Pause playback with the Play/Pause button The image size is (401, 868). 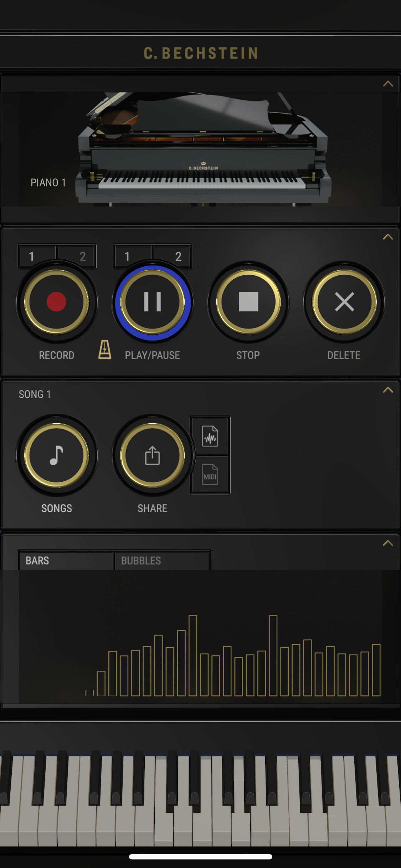pos(153,302)
